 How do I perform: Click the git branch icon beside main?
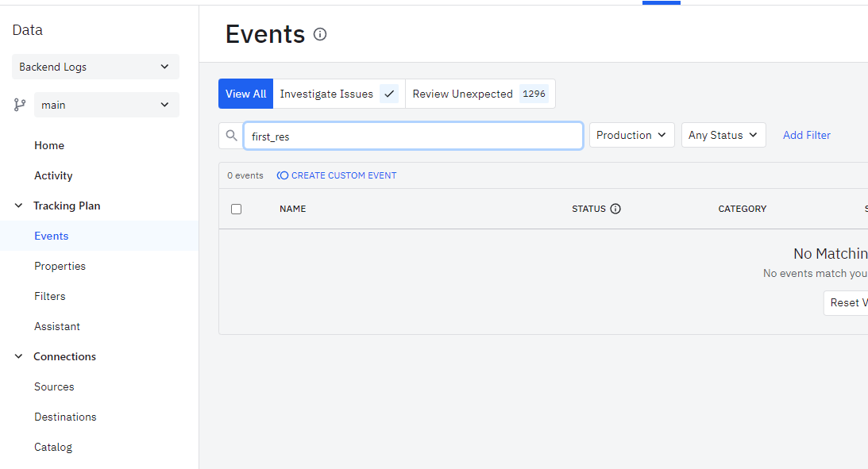click(20, 105)
